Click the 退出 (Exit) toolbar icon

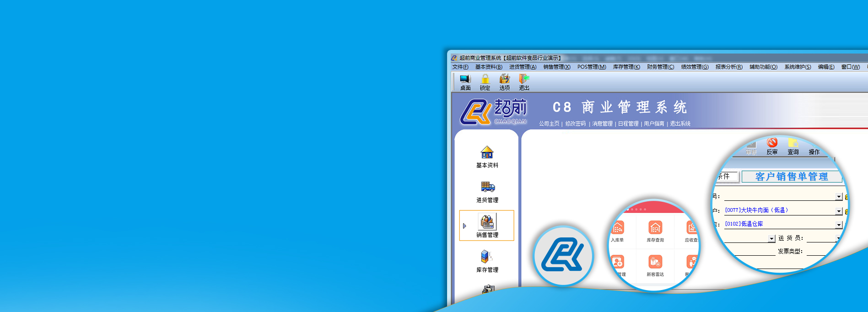[524, 82]
